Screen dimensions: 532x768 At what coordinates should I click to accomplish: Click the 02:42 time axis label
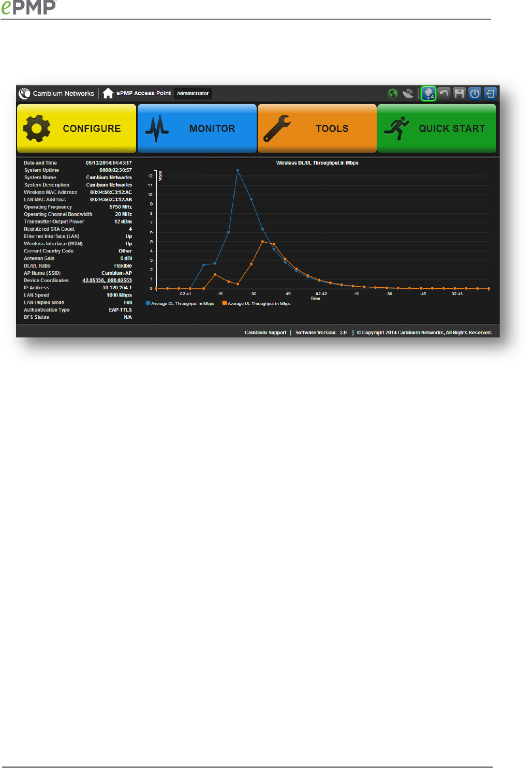pos(321,293)
